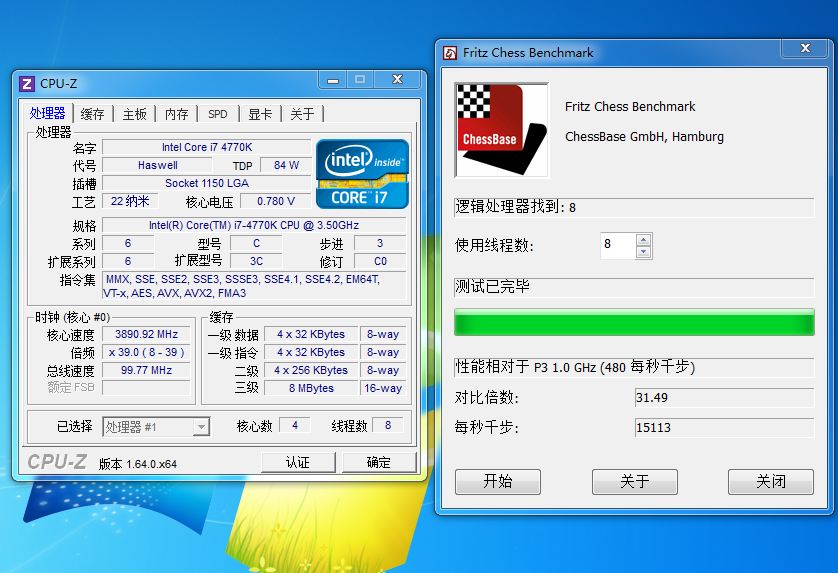Click the L3 cache value 8 MBytes
The height and width of the screenshot is (573, 838).
(311, 388)
